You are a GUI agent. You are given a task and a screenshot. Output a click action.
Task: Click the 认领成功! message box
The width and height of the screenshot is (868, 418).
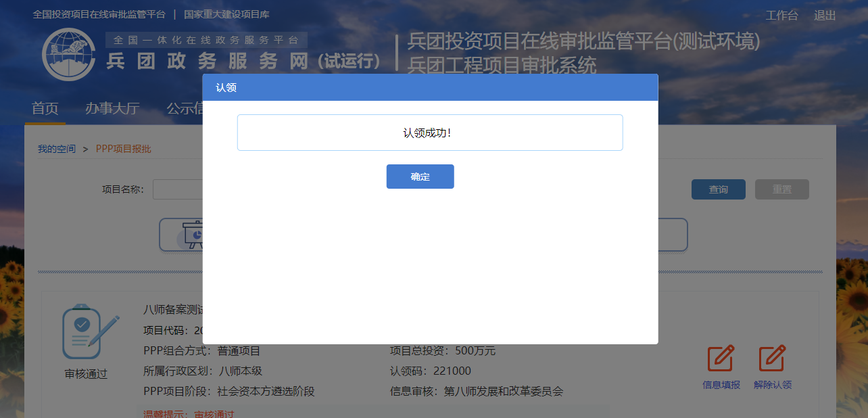[429, 133]
